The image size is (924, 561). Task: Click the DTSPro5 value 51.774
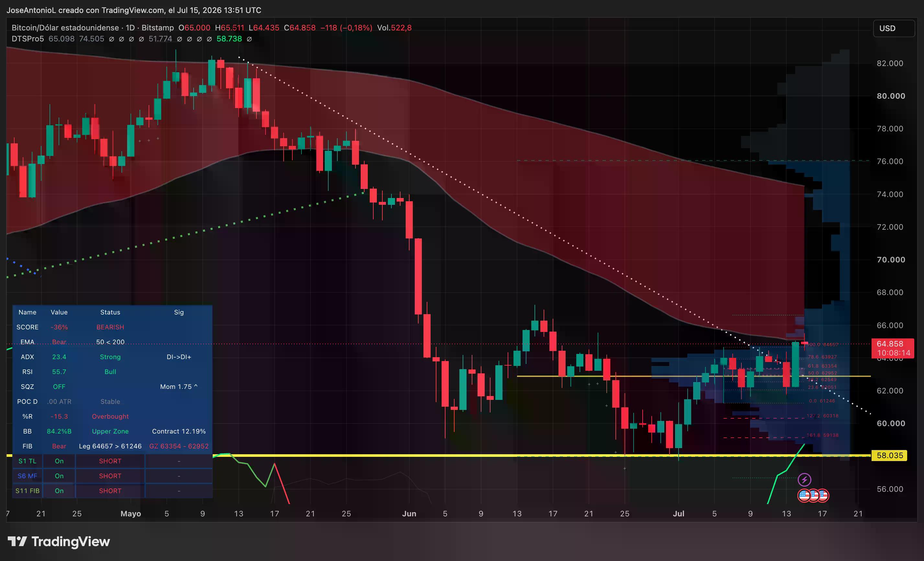click(x=161, y=39)
